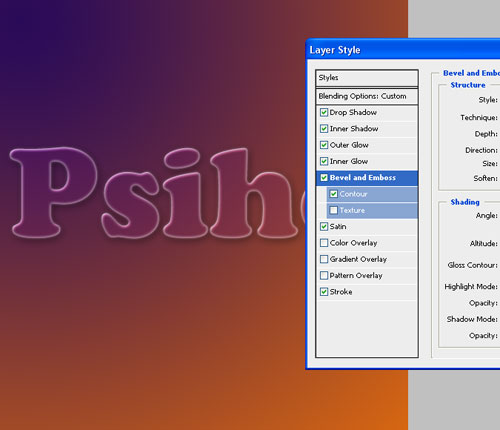Viewport: 500px width, 430px height.
Task: Show the Satin settings
Action: [338, 227]
